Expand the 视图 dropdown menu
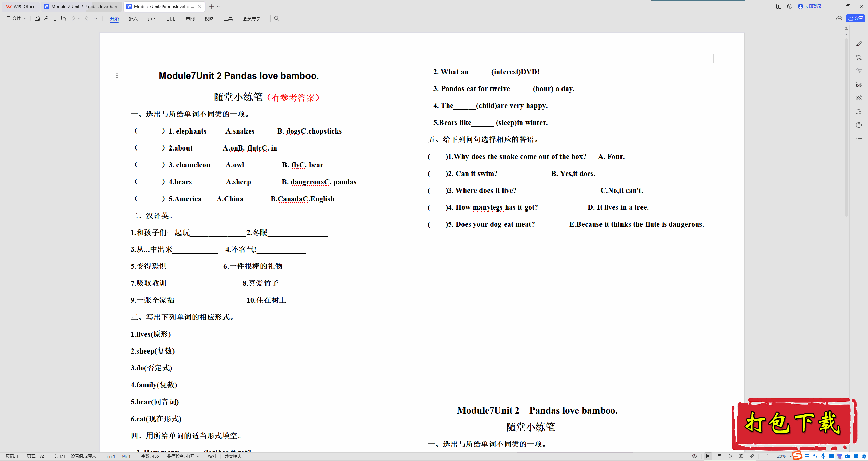This screenshot has width=868, height=461. (208, 18)
